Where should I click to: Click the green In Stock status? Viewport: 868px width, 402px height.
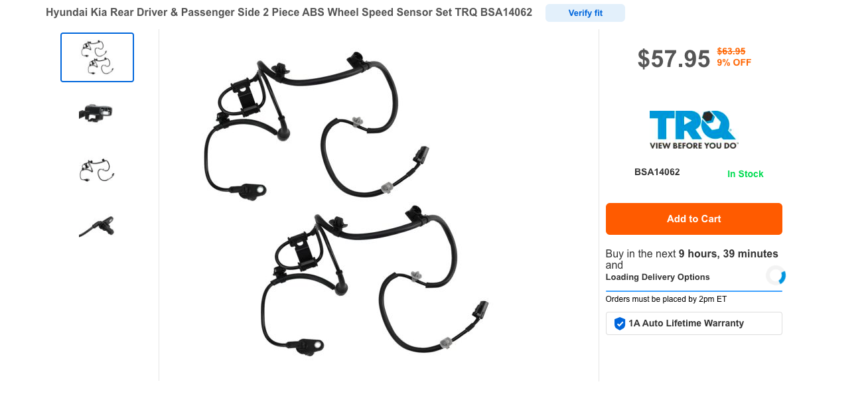pos(745,174)
